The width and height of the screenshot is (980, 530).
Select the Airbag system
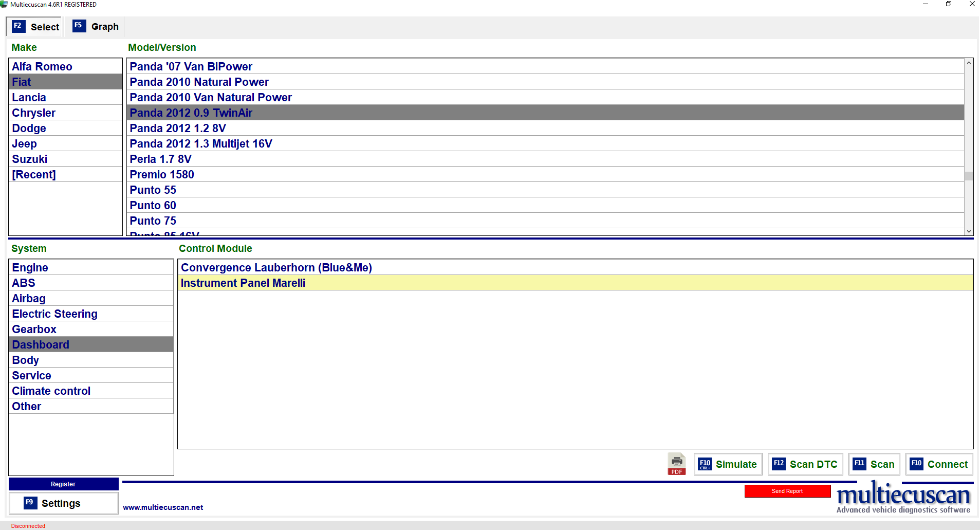click(x=91, y=298)
